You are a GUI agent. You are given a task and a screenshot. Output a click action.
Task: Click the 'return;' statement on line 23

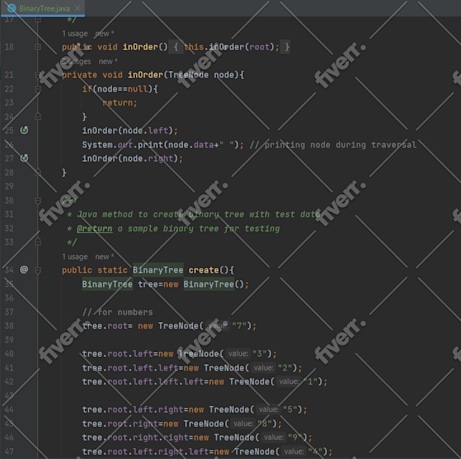tap(120, 103)
